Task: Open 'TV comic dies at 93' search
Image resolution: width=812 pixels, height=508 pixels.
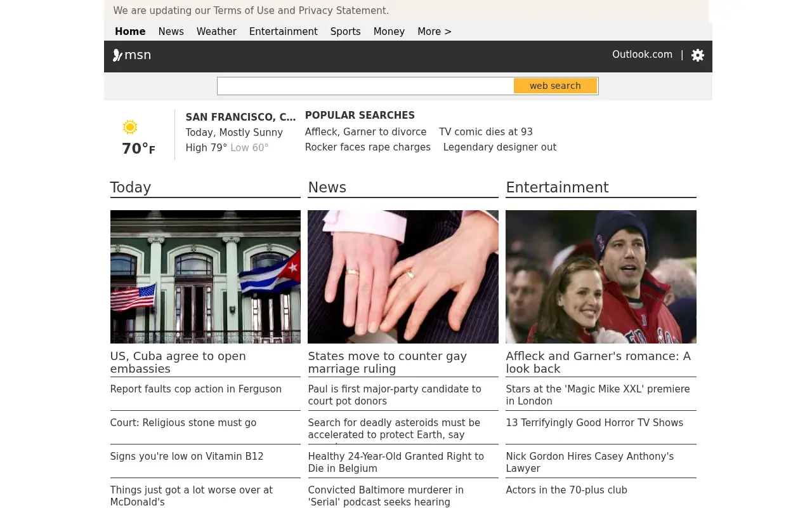Action: coord(486,132)
